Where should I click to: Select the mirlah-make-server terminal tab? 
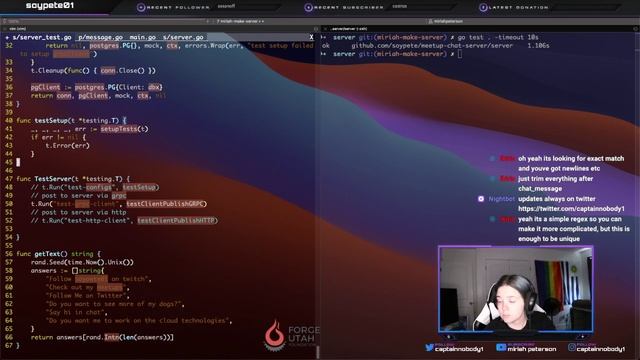[240, 21]
